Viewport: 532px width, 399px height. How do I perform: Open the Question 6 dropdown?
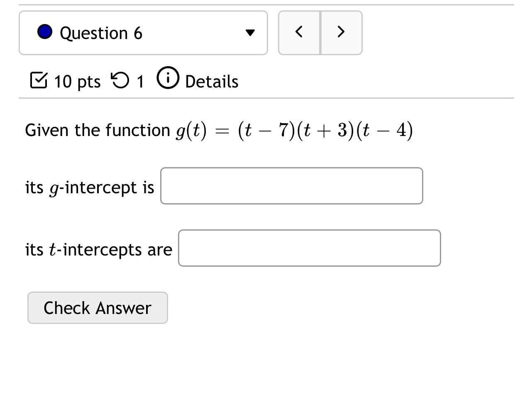[143, 32]
